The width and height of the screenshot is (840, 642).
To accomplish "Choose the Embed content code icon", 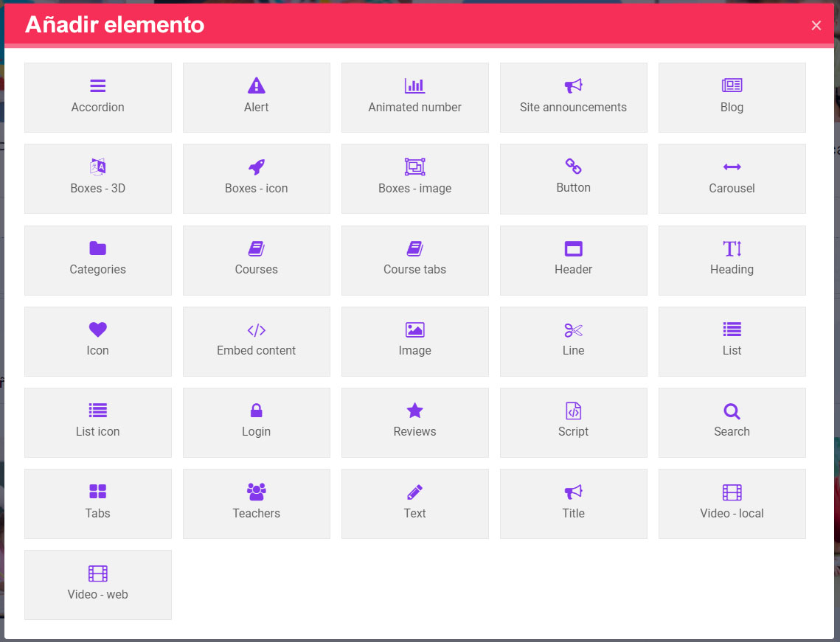I will coord(256,329).
